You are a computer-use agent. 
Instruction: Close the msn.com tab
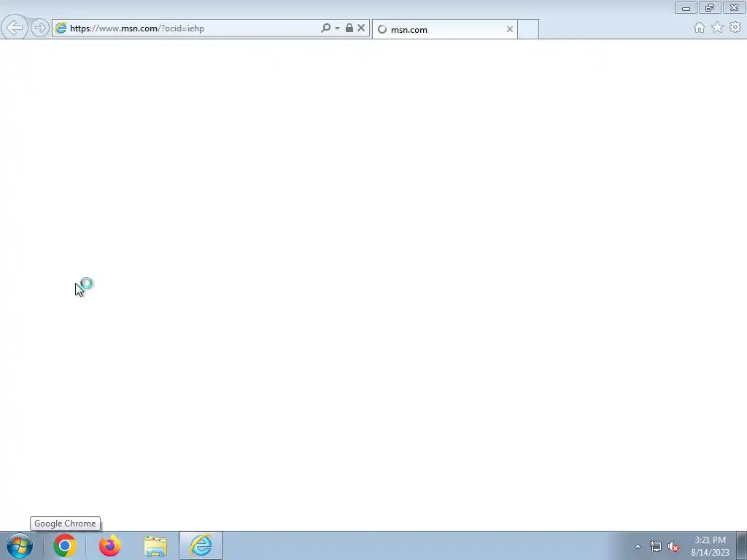tap(510, 29)
